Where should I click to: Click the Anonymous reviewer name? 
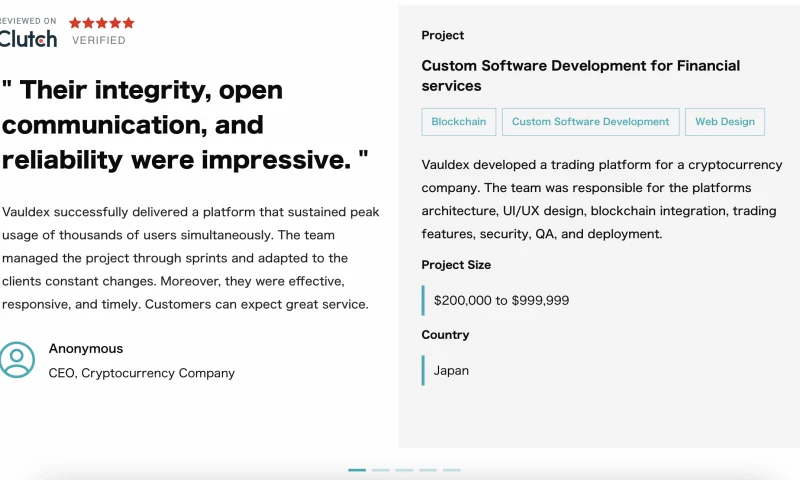click(86, 349)
